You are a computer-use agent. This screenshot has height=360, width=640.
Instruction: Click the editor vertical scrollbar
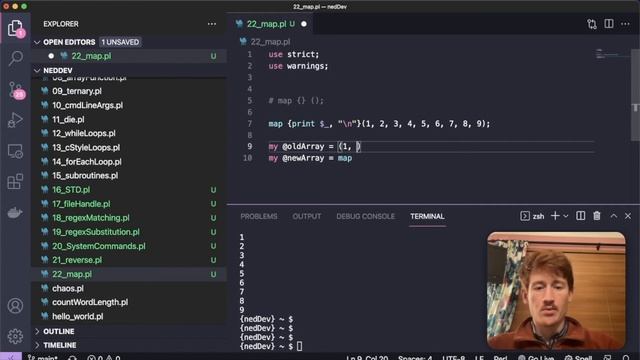636,95
